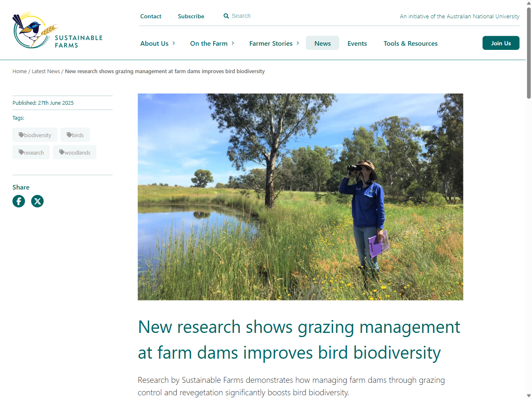Screen dimensions: 532x399
Task: Click the birds tag icon
Action: tap(69, 135)
